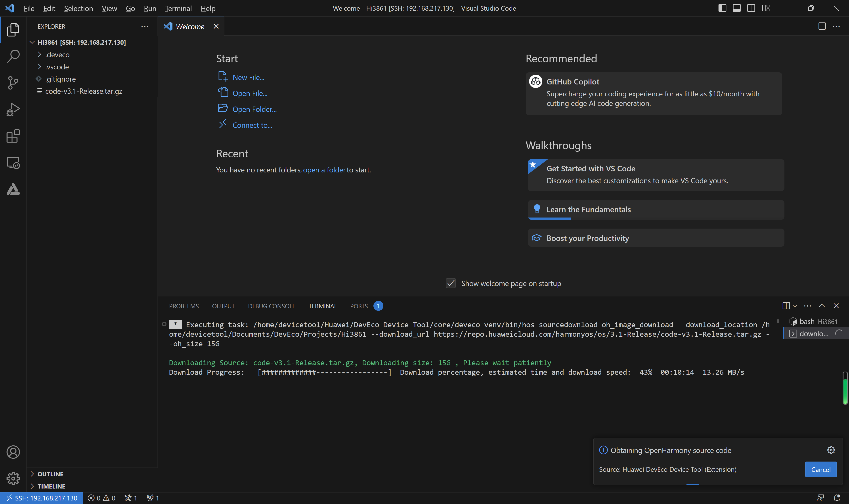The height and width of the screenshot is (504, 849).
Task: Toggle primary side bar layout button
Action: 722,8
